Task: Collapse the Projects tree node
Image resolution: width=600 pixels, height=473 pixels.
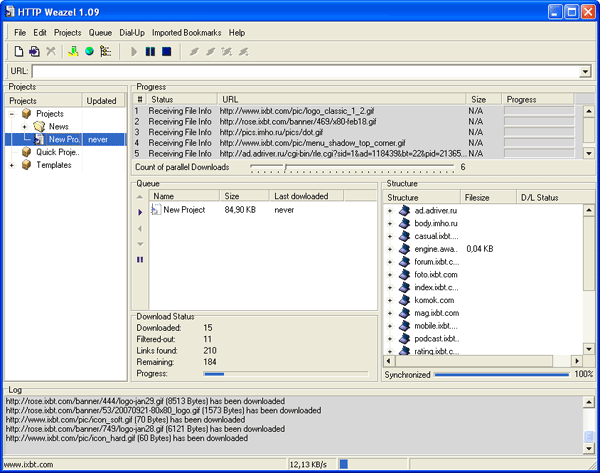Action: pyautogui.click(x=12, y=114)
